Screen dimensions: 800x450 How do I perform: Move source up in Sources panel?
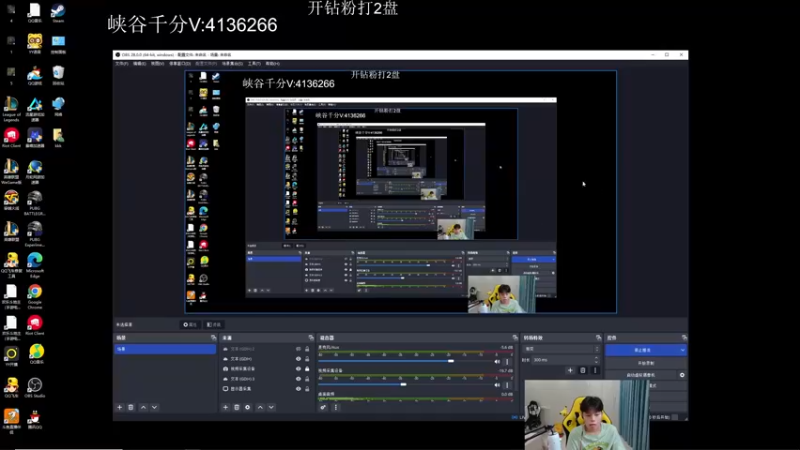click(260, 407)
